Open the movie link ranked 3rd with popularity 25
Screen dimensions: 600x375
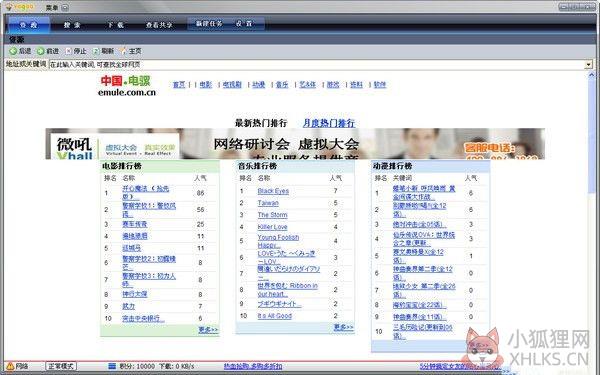click(135, 224)
